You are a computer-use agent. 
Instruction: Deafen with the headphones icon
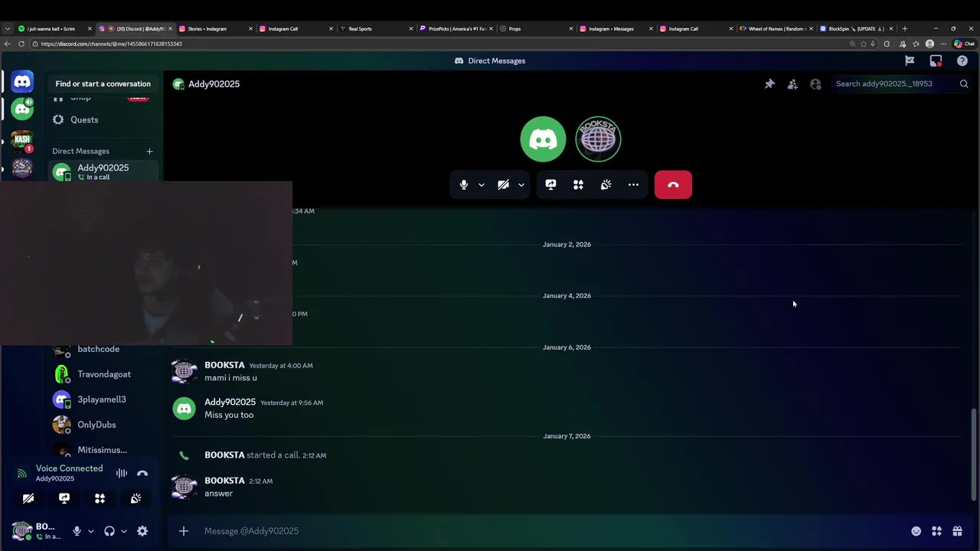[x=109, y=531]
